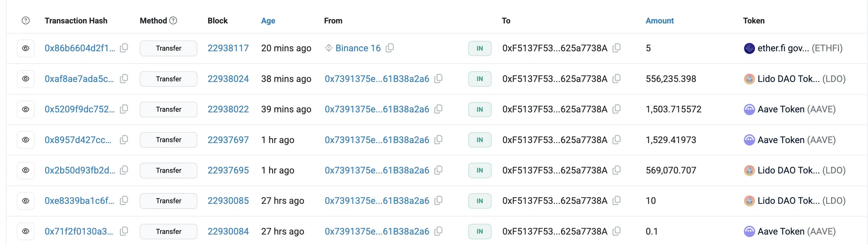Viewport: 868px width, 245px height.
Task: Preview transaction 0xaf8ae7ada5c with eye icon
Action: [26, 79]
